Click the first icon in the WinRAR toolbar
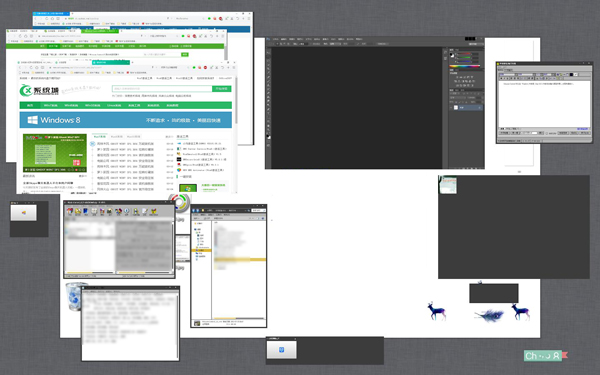 point(70,212)
